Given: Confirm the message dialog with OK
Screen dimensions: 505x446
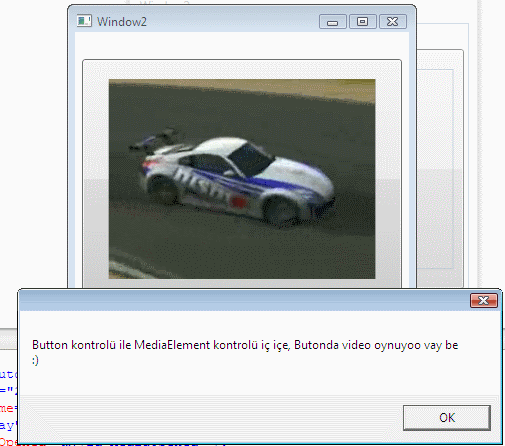Looking at the screenshot, I should (447, 418).
